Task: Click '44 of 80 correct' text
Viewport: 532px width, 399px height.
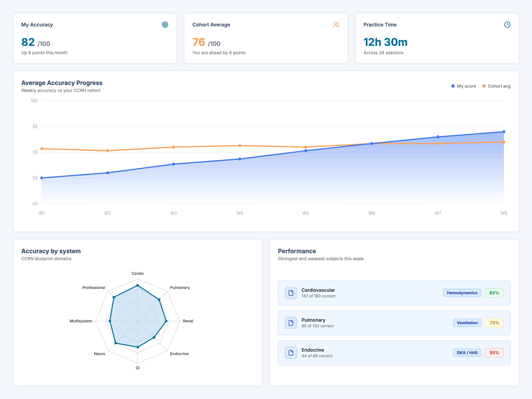Action: click(x=317, y=356)
